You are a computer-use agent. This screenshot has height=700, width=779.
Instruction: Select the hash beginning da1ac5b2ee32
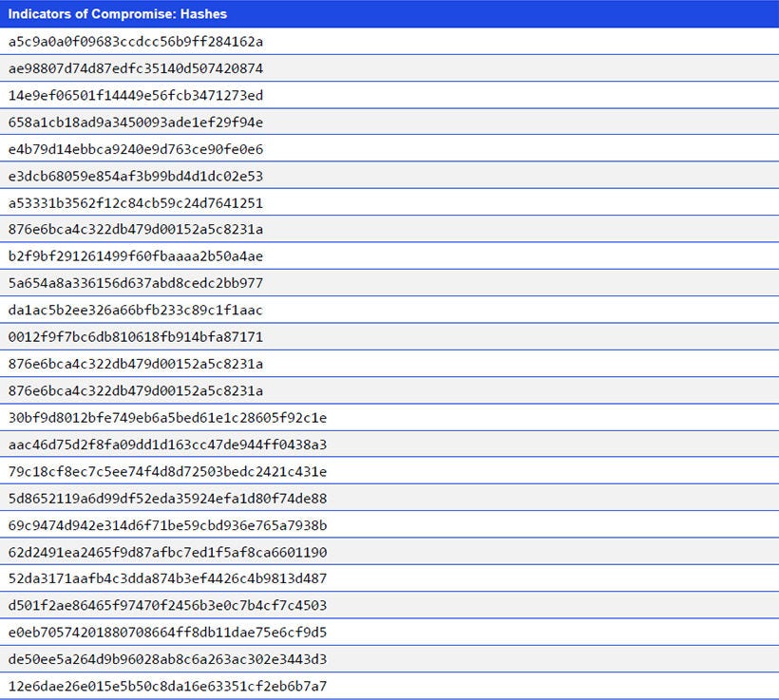136,310
